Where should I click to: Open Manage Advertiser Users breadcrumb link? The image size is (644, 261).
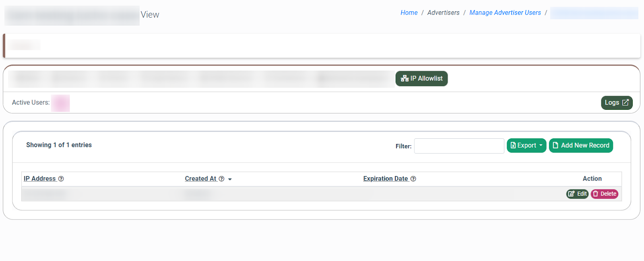click(505, 13)
